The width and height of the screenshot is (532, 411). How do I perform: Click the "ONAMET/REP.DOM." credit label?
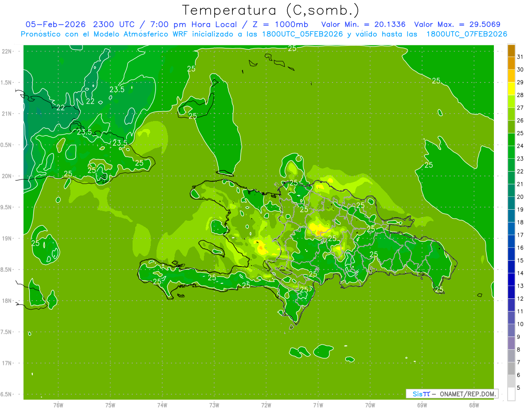(x=468, y=394)
